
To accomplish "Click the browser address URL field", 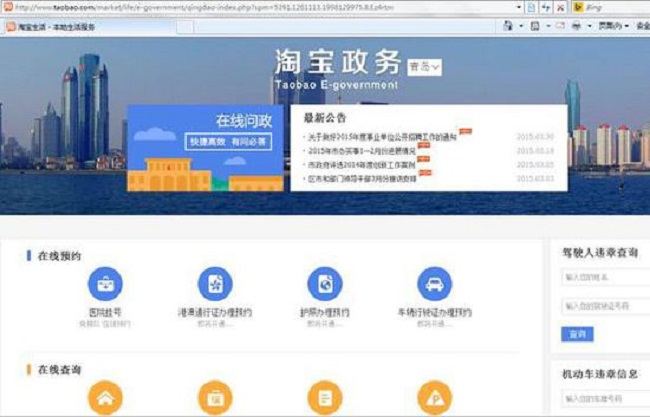I will tap(261, 7).
